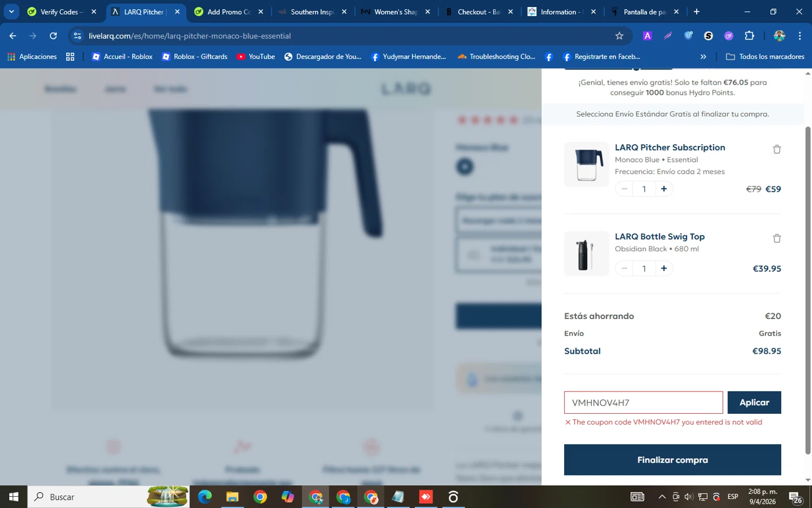Close the LARQ Pitcher tab
812x508 pixels.
click(177, 11)
